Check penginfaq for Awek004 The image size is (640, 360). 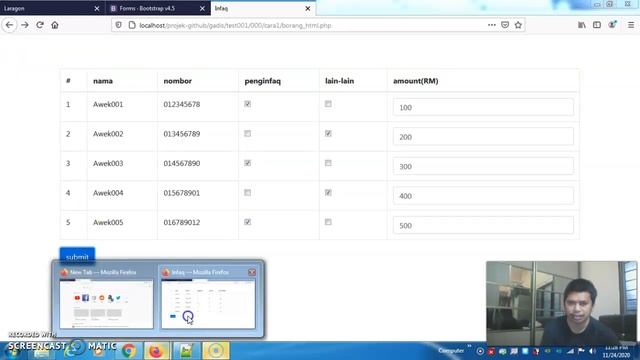click(247, 193)
